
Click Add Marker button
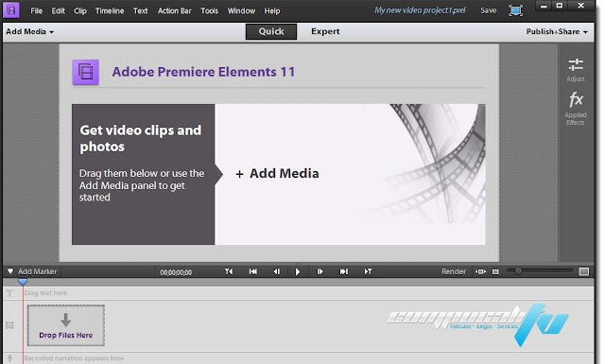32,271
